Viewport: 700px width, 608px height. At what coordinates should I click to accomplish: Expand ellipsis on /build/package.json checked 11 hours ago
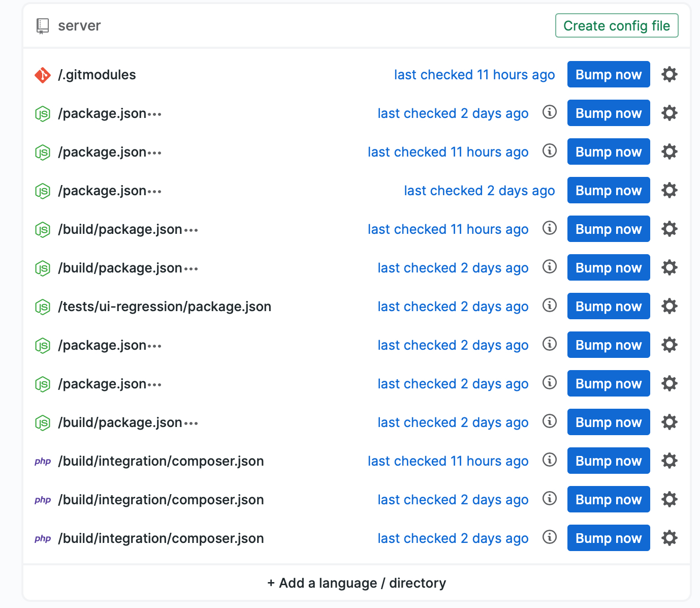(191, 230)
